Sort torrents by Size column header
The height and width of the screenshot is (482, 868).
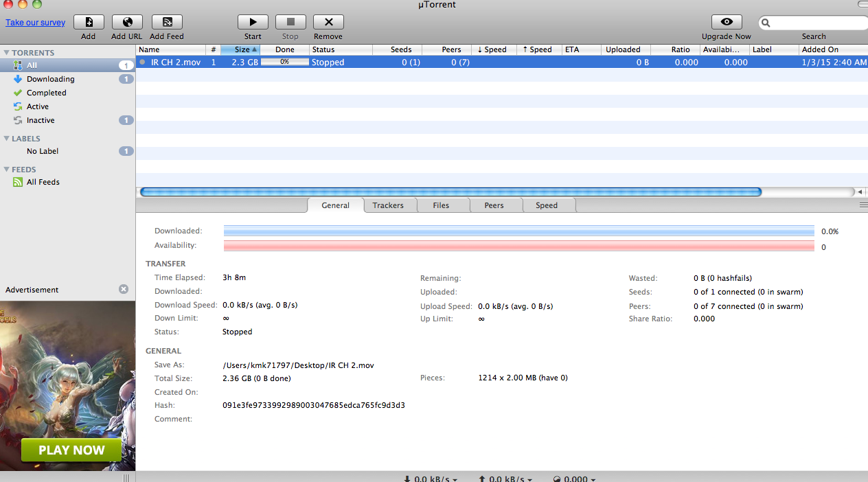[240, 49]
